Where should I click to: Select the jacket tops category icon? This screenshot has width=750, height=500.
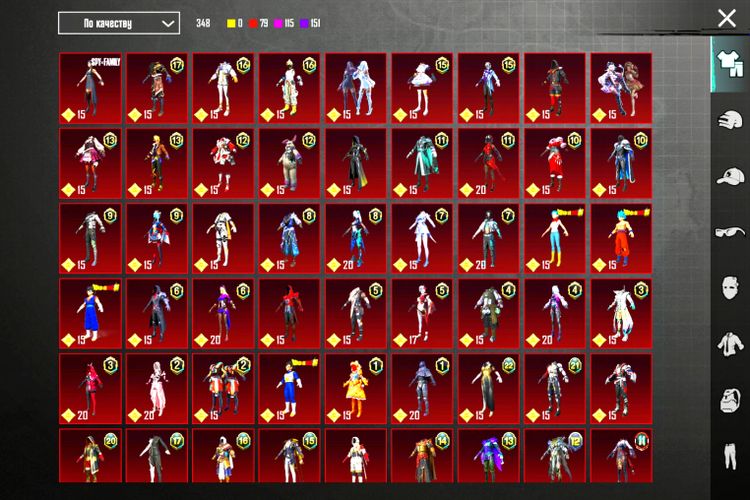pos(727,347)
